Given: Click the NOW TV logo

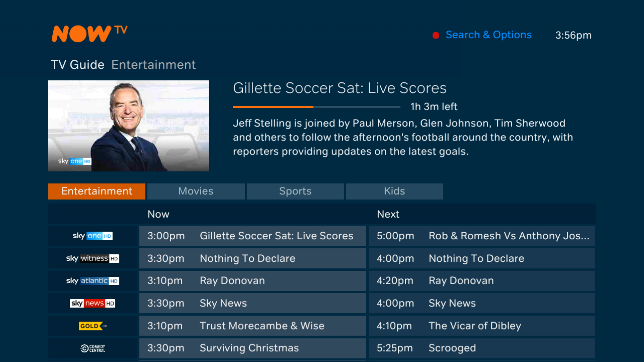Looking at the screenshot, I should [89, 34].
